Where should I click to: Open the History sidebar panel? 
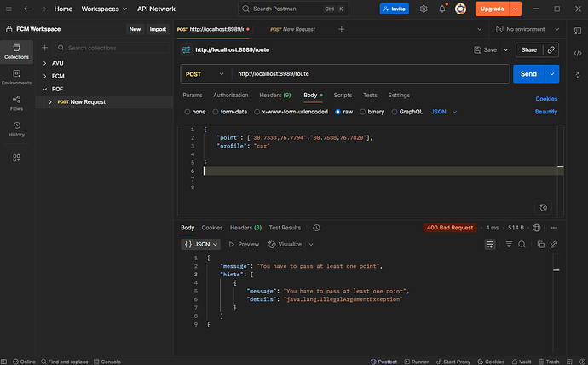point(16,128)
